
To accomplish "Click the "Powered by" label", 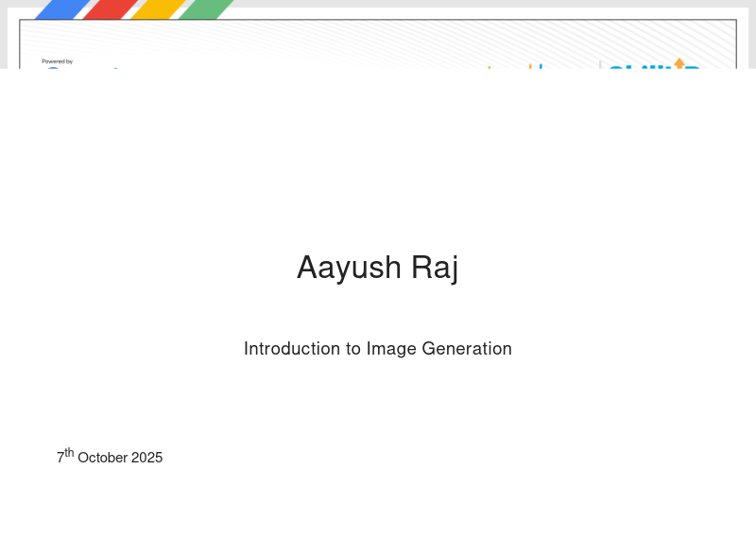I will 57,61.
